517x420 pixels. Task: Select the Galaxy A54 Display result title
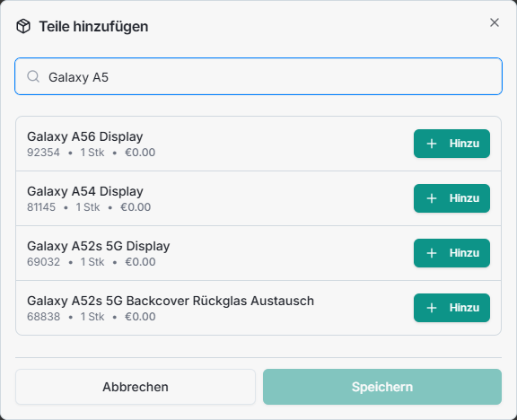[85, 191]
